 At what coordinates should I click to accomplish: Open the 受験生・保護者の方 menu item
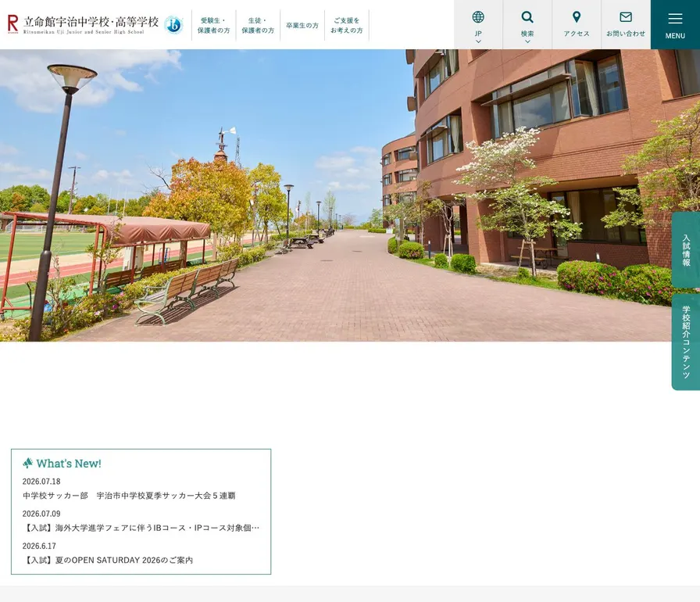[214, 26]
